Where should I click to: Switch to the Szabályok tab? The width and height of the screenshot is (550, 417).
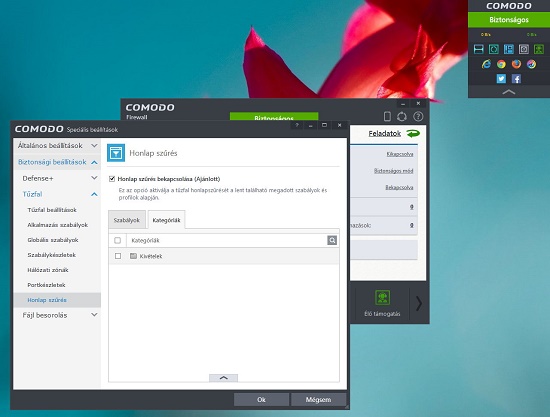[x=127, y=220]
